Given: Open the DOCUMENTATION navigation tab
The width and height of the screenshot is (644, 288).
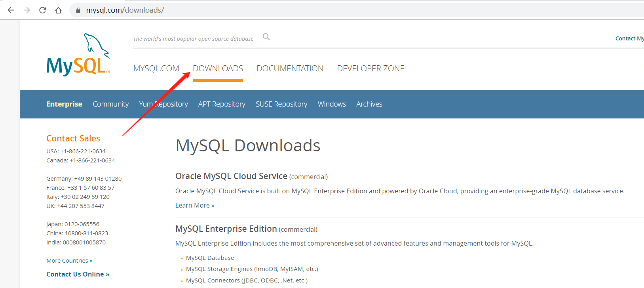Looking at the screenshot, I should (x=290, y=69).
